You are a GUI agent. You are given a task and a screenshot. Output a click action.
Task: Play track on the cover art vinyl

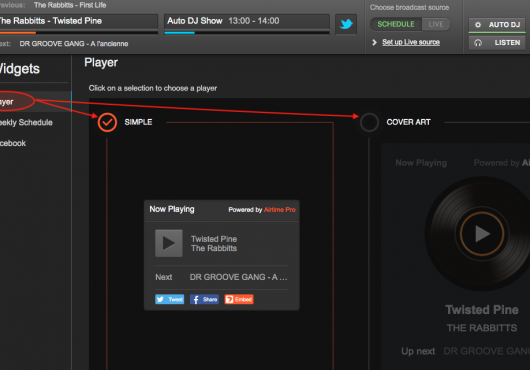tap(482, 234)
